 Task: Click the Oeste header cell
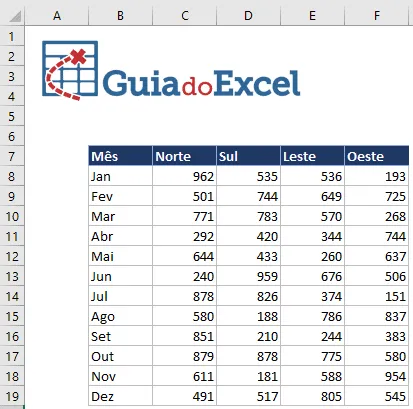tap(377, 156)
